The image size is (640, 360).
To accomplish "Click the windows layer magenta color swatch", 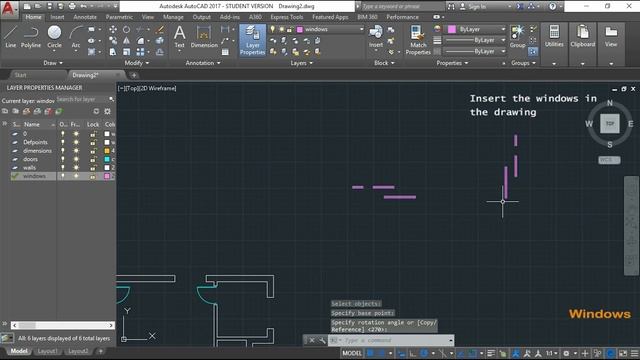I will pyautogui.click(x=107, y=176).
